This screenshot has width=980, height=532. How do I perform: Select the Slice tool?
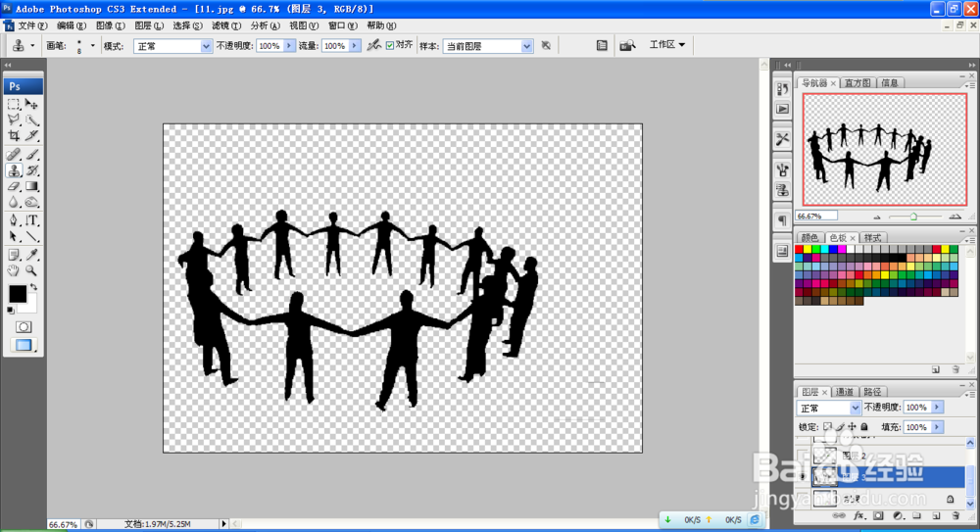coord(32,135)
